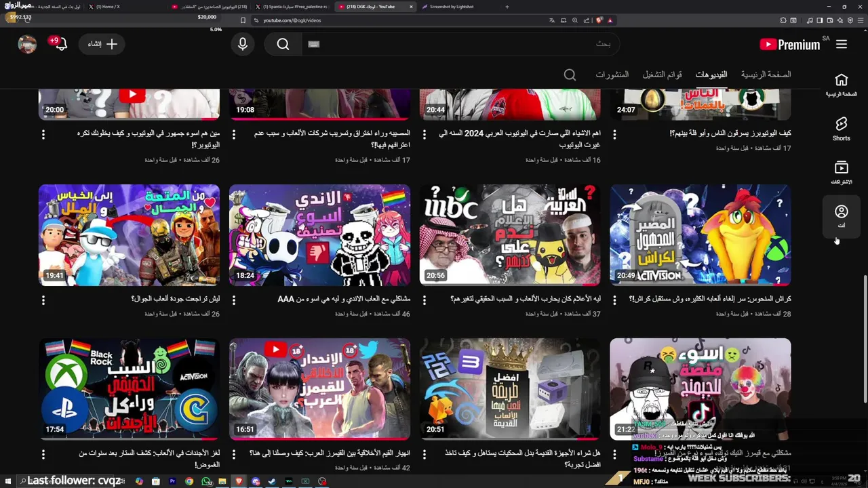Switch to the المنشورات tab

pos(612,75)
